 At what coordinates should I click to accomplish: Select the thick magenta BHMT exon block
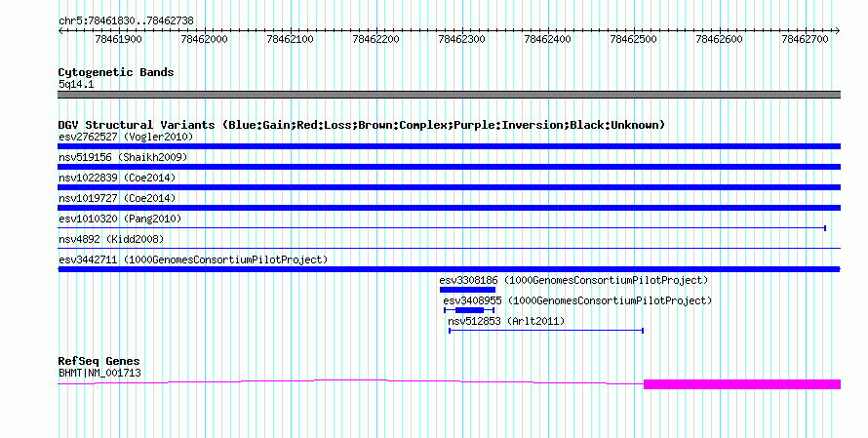(x=742, y=384)
